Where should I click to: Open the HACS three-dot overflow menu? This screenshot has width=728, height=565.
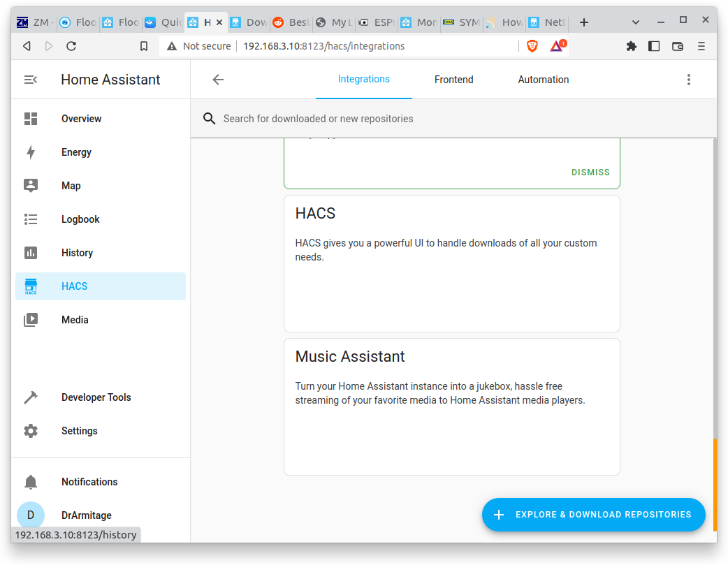[689, 80]
